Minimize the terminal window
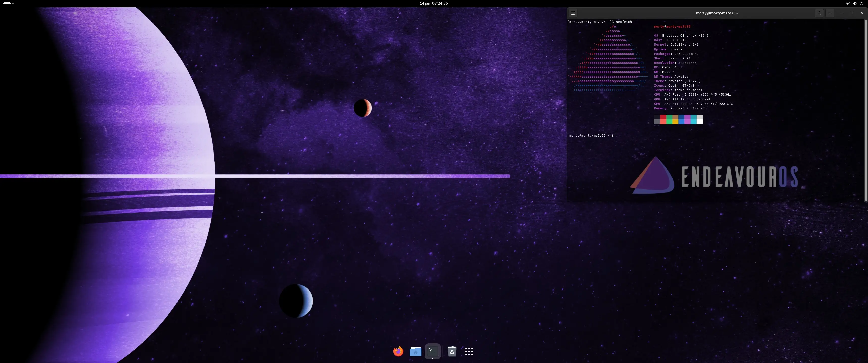The width and height of the screenshot is (868, 363). [842, 13]
